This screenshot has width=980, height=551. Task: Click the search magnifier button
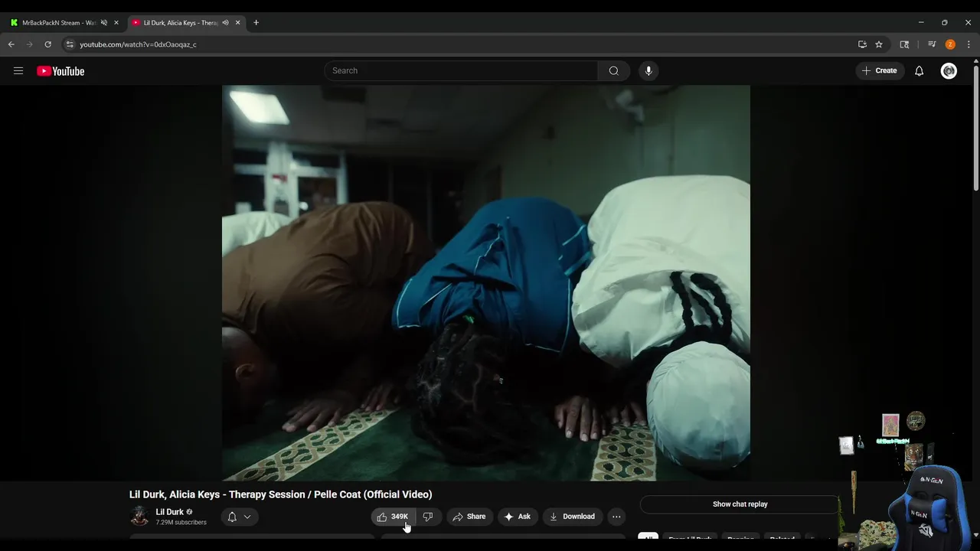(613, 70)
